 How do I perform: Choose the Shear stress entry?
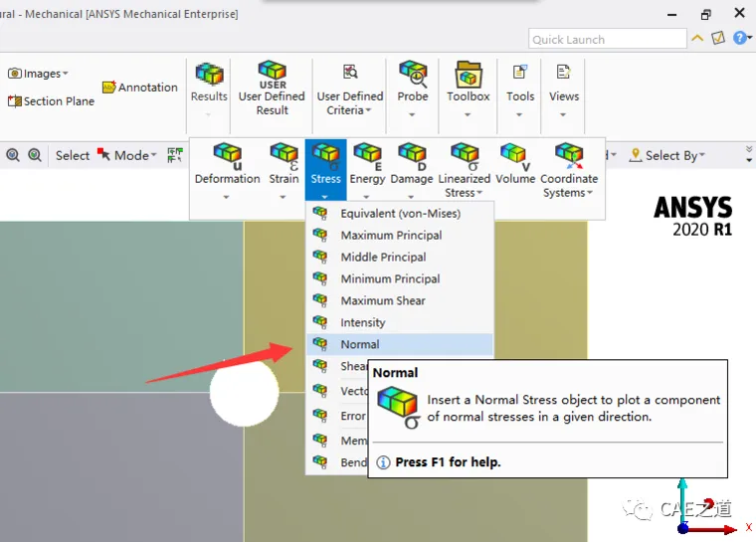pos(337,366)
